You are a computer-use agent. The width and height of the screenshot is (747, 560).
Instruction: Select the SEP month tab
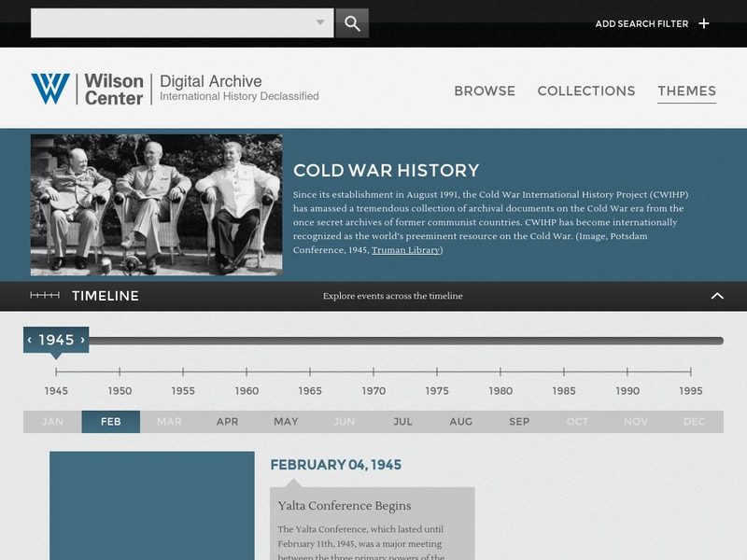(x=519, y=422)
